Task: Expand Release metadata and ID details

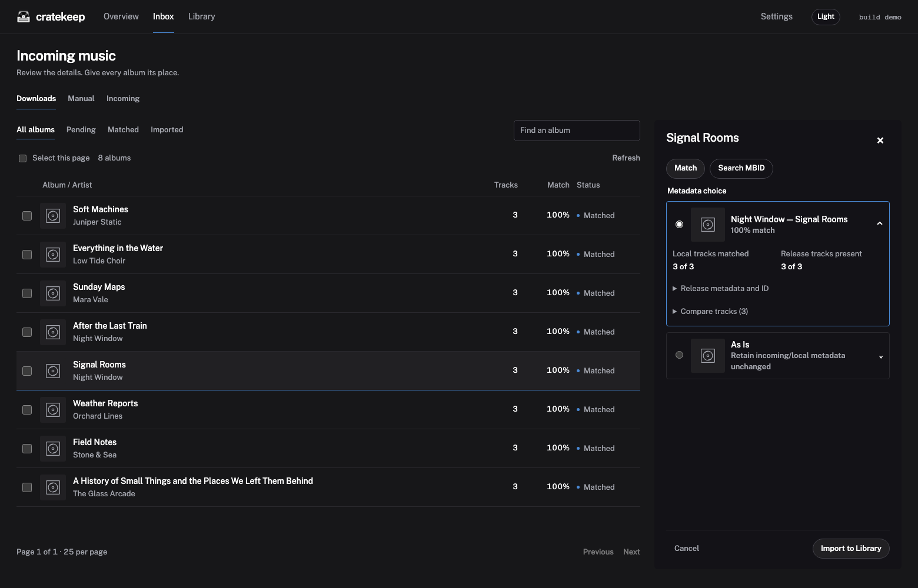Action: coord(721,289)
